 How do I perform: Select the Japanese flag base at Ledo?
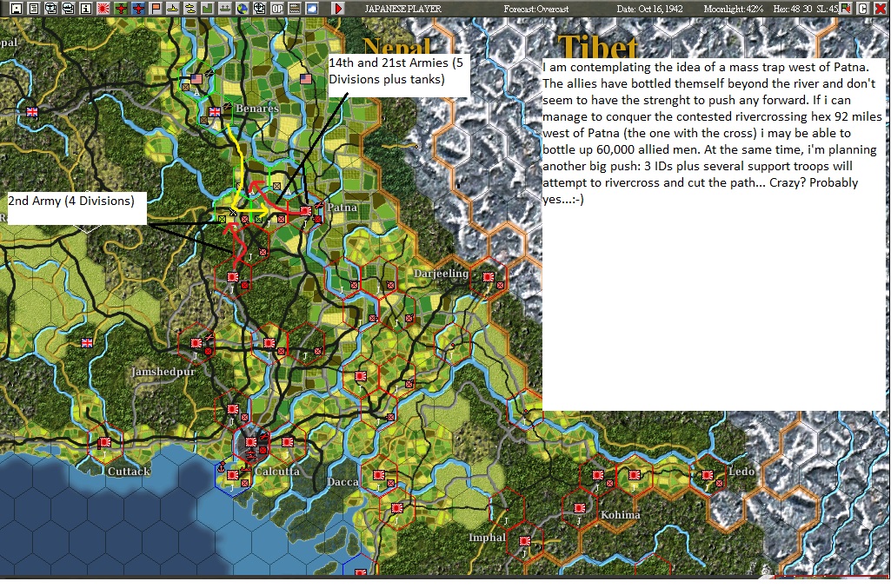tap(708, 475)
